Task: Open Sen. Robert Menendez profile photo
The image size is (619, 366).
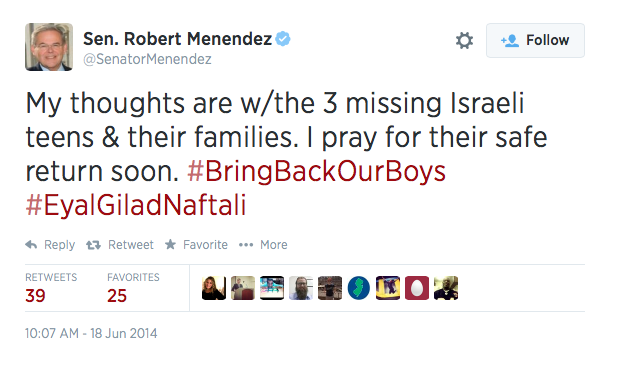Action: tap(49, 47)
